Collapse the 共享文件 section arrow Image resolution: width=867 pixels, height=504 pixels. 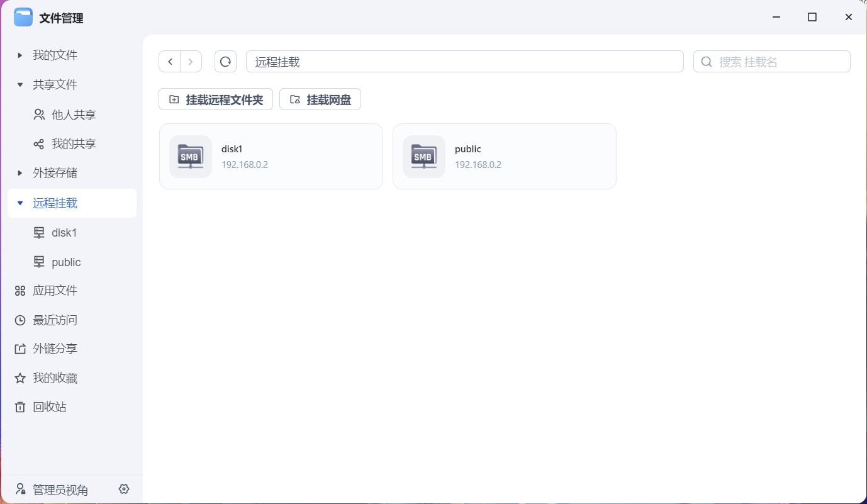tap(20, 85)
